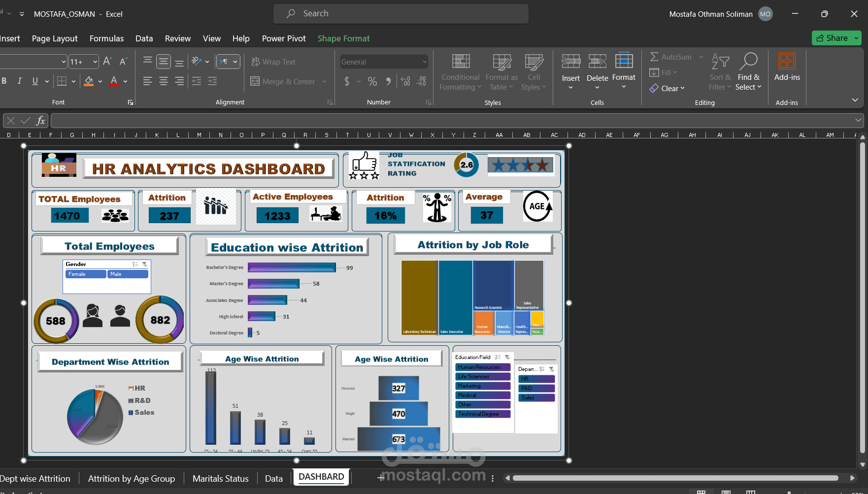Toggle italic formatting
The image size is (868, 494).
pyautogui.click(x=19, y=81)
